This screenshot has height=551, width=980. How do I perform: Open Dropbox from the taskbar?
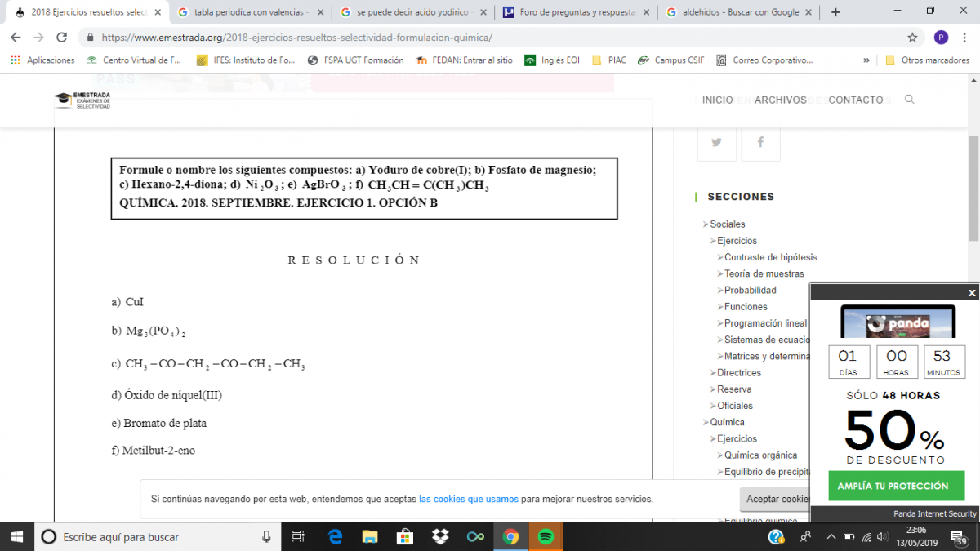[440, 536]
